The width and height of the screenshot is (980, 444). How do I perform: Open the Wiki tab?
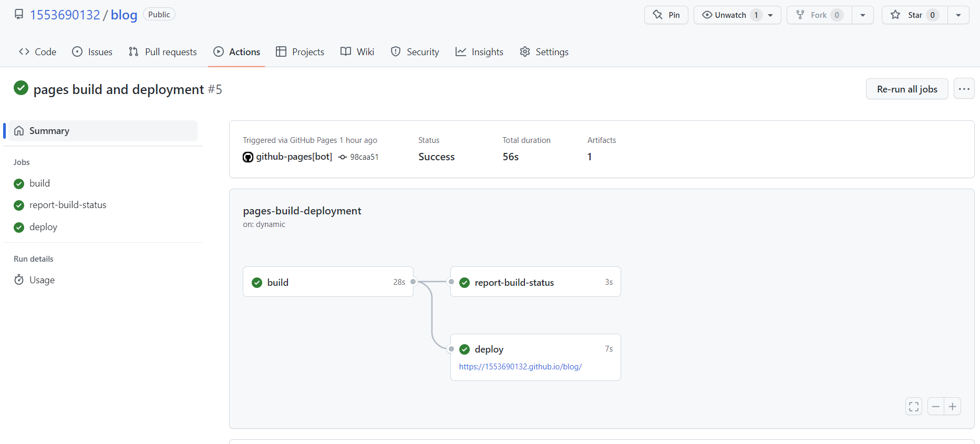click(x=357, y=51)
